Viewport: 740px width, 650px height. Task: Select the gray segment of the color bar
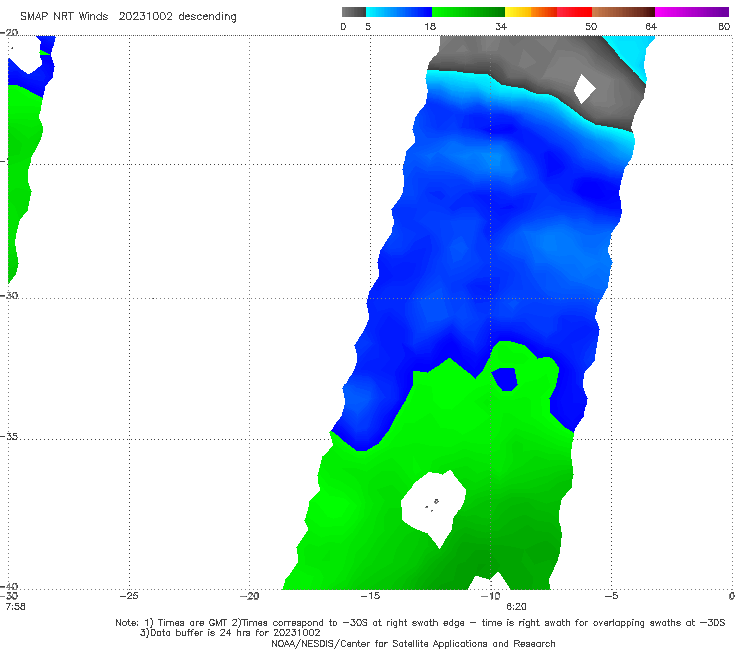point(354,12)
